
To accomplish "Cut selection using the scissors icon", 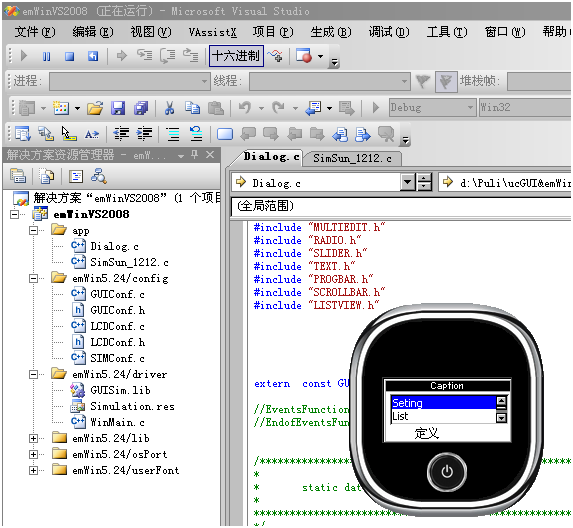I will pos(169,108).
